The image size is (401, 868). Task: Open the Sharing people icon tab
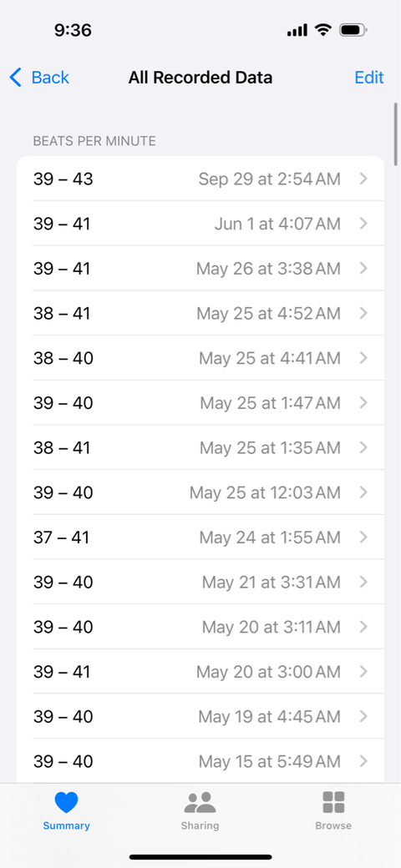tap(200, 802)
